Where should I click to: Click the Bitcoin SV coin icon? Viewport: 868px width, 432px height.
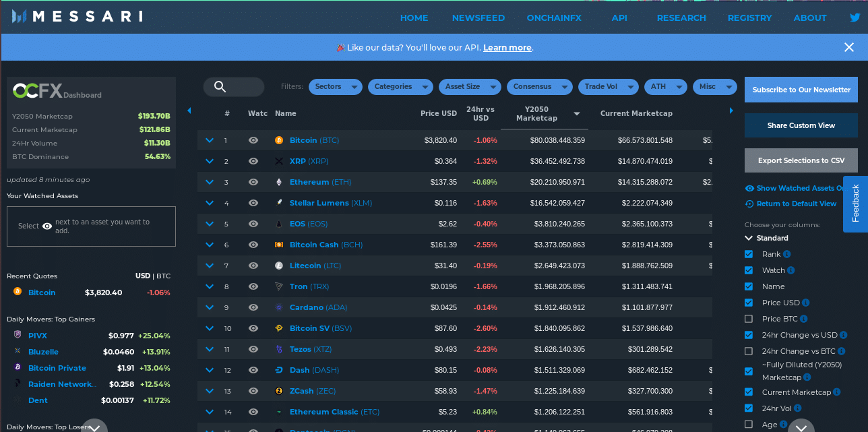pos(279,328)
